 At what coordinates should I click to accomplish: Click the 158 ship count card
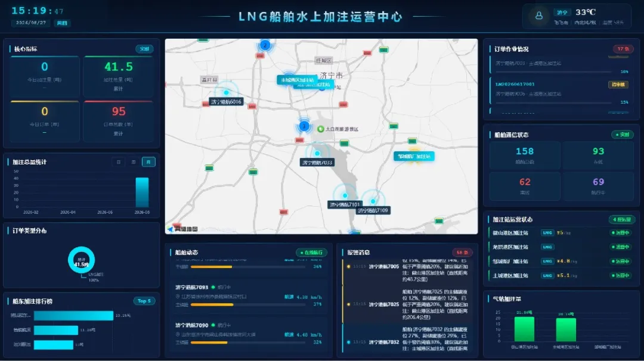point(525,155)
